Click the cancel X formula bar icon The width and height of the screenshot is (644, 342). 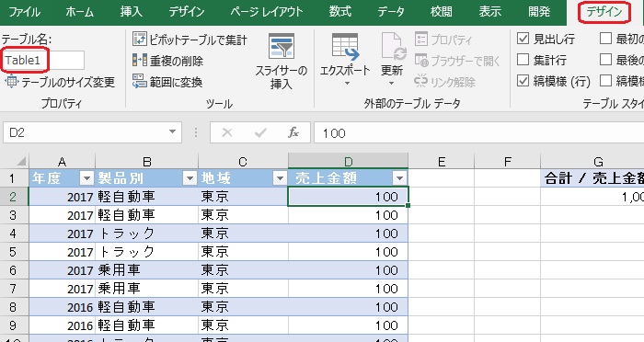point(226,132)
